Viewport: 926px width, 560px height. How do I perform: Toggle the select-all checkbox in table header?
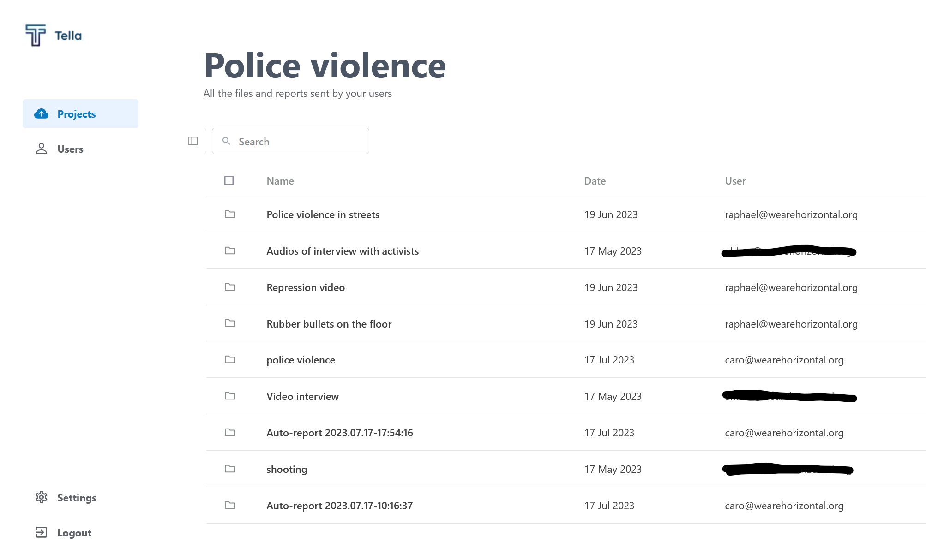coord(228,180)
